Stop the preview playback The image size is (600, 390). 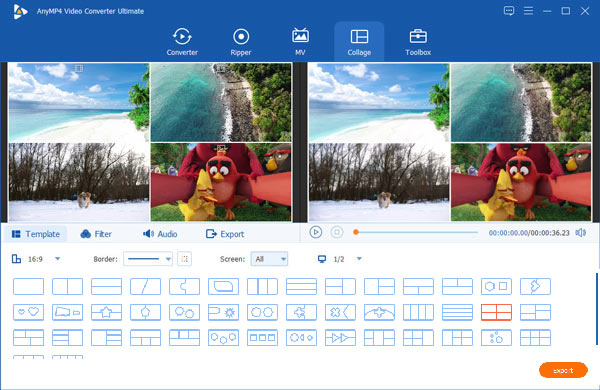point(337,232)
